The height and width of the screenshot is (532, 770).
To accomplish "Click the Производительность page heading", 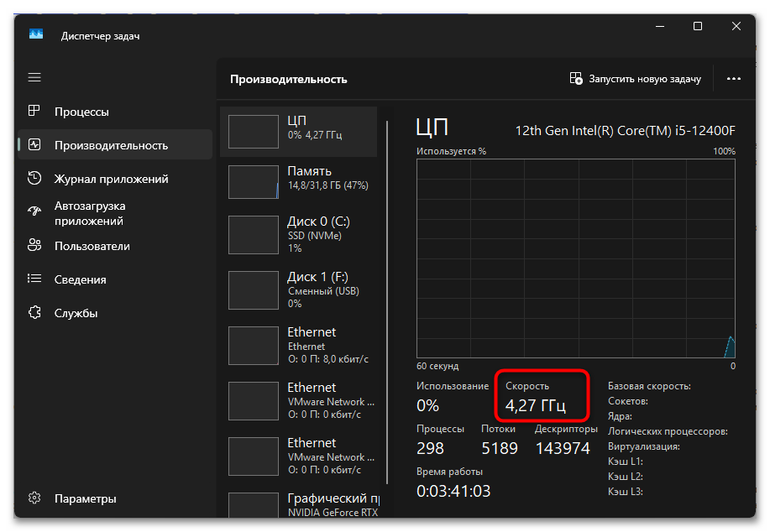I will pos(289,79).
